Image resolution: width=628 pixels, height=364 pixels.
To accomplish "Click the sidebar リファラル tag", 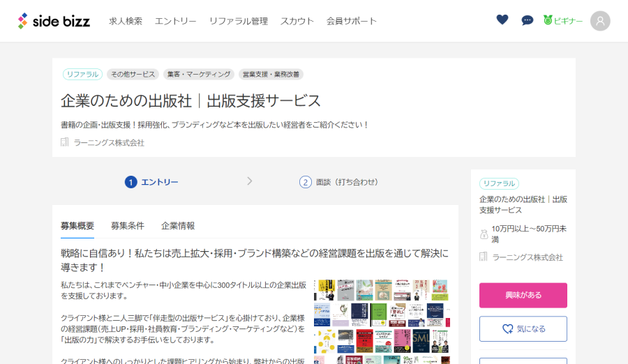I will [499, 183].
